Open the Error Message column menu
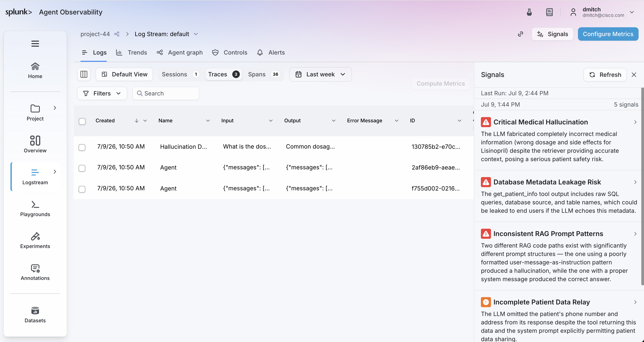The image size is (644, 342). click(396, 121)
